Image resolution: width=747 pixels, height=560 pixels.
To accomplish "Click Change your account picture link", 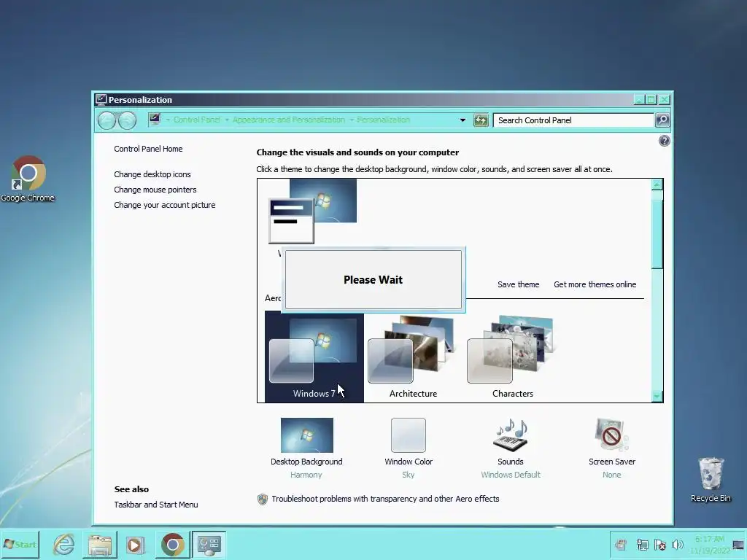I will coord(164,205).
